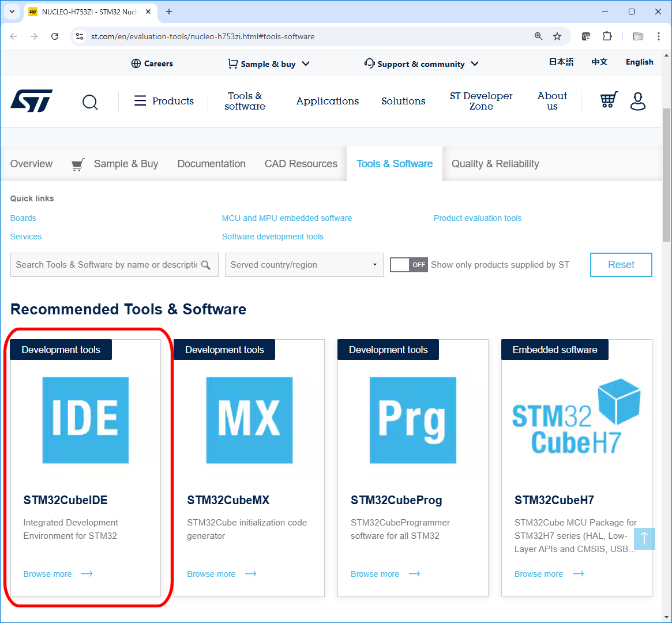Click the STM32CubeProg Prg icon
Screen dimensions: 672x623
tap(412, 420)
